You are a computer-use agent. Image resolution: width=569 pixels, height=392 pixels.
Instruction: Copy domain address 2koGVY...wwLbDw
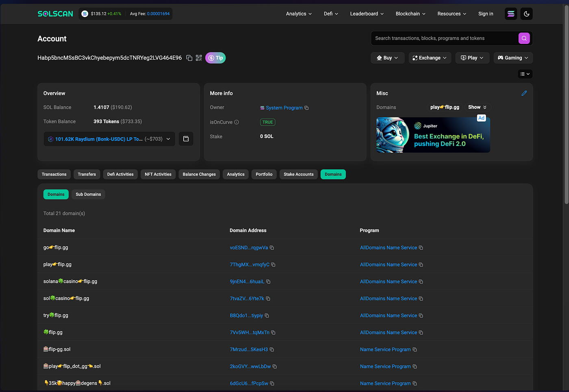pos(275,366)
